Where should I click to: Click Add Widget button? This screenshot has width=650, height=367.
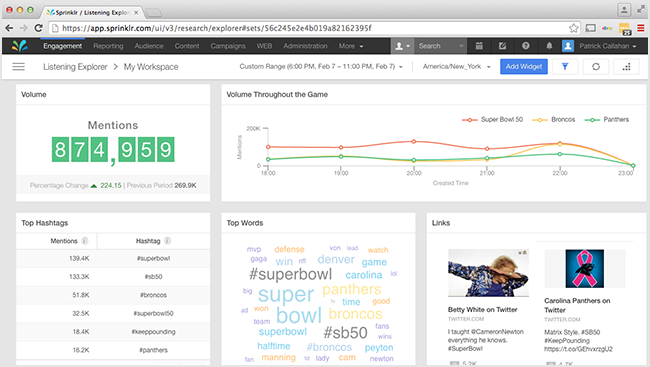pos(524,66)
